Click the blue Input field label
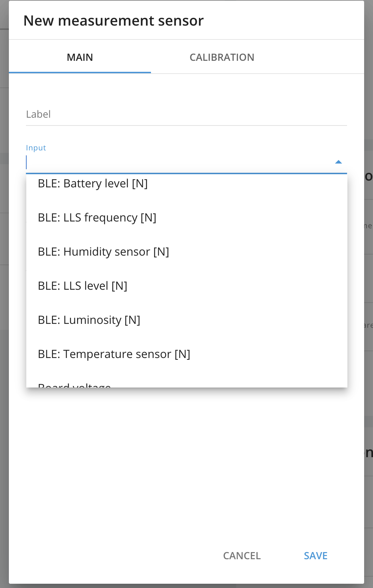The width and height of the screenshot is (373, 588). point(36,148)
